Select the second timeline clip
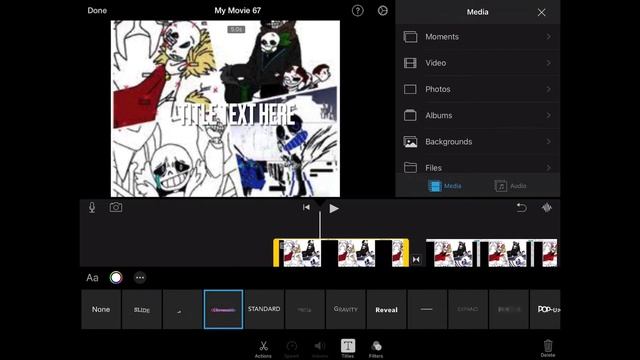This screenshot has height=360, width=640. tap(491, 253)
